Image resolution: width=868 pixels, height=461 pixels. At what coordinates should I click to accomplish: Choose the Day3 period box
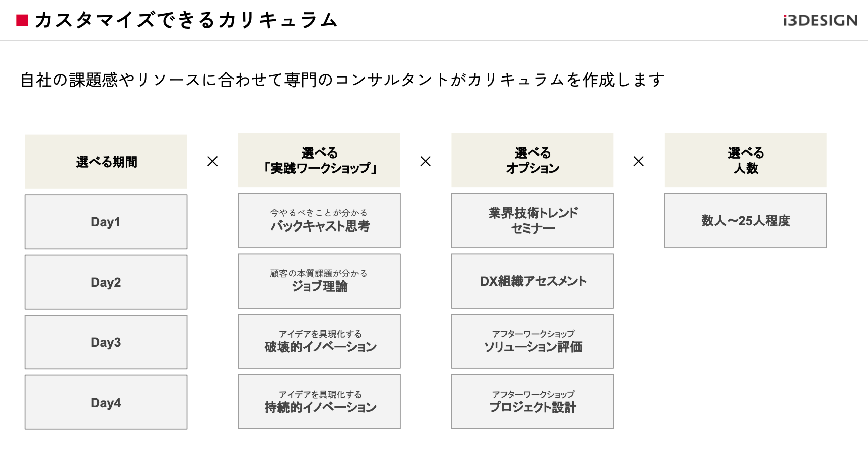106,342
